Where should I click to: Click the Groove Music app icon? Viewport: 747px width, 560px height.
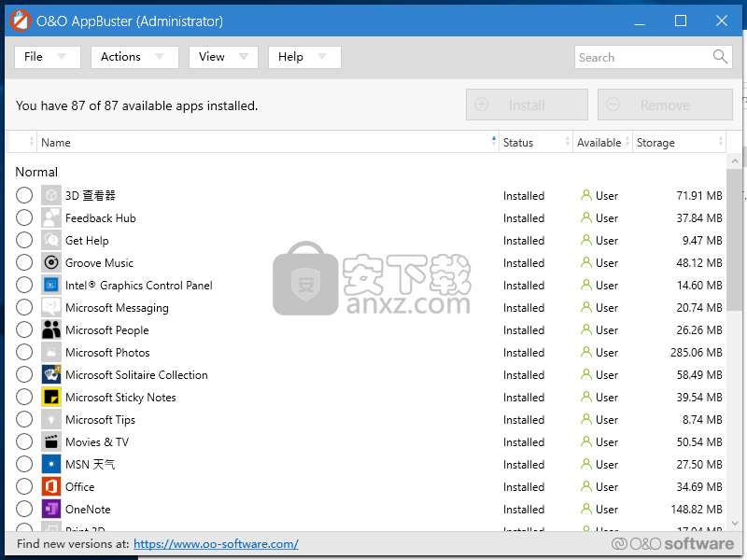(x=51, y=262)
